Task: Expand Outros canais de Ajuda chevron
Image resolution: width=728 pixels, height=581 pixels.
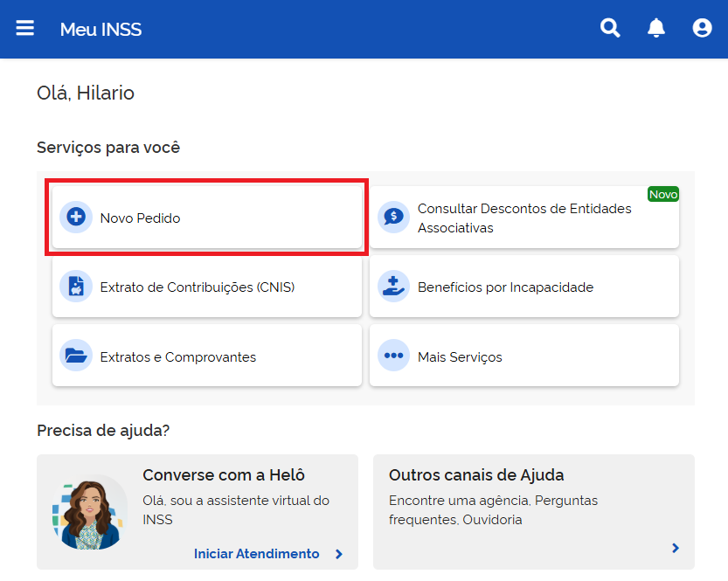Action: [676, 548]
